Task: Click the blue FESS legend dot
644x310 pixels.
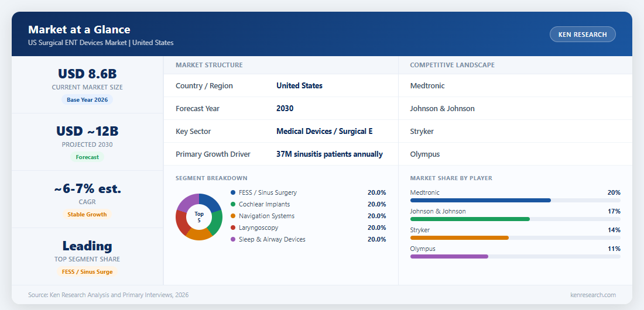Action: pos(233,192)
